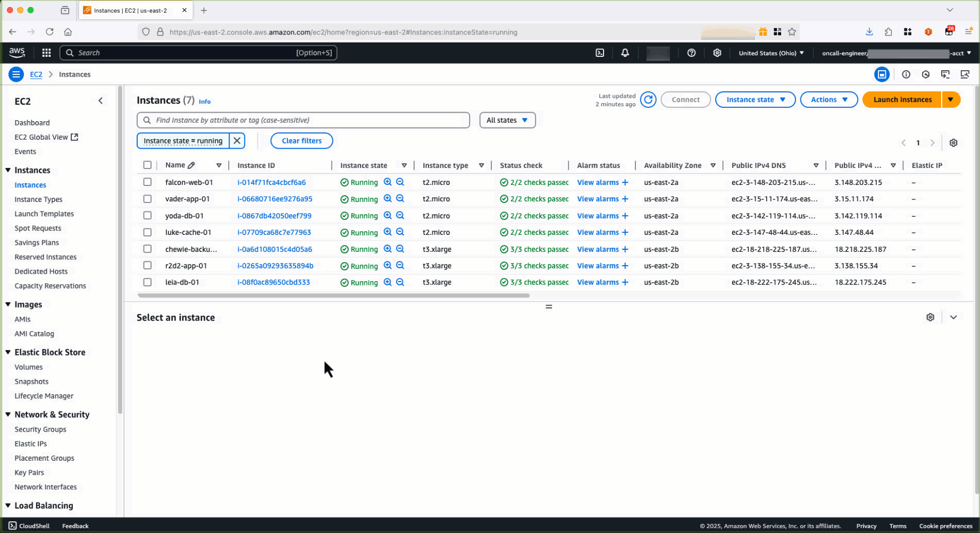Viewport: 980px width, 533px height.
Task: Refresh the instances list
Action: click(648, 99)
